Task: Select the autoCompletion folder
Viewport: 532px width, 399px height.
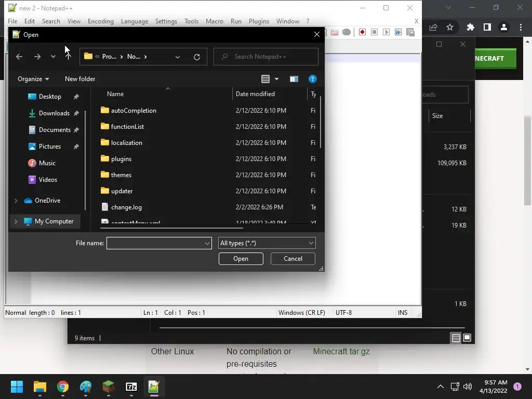Action: click(134, 111)
